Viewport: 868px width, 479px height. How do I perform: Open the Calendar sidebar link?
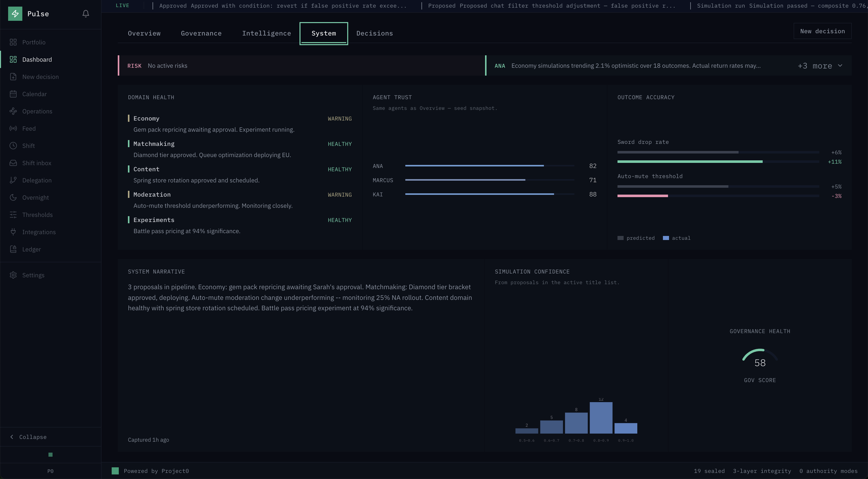click(51, 94)
